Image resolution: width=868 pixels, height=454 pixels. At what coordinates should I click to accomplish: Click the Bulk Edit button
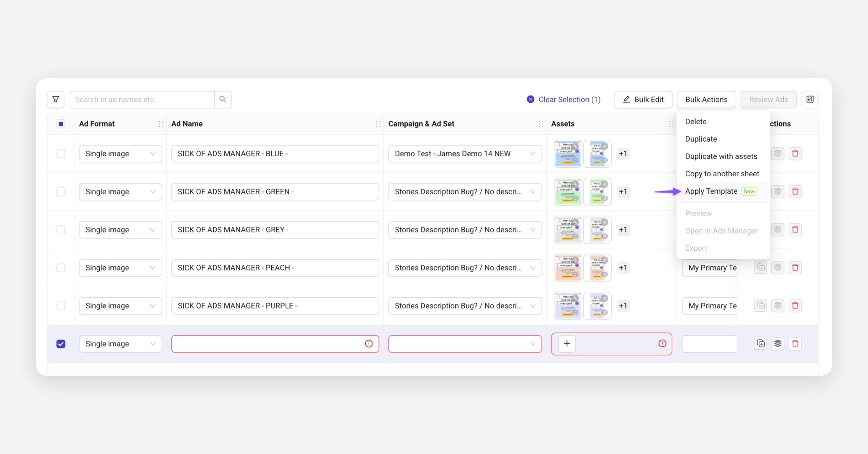tap(643, 100)
